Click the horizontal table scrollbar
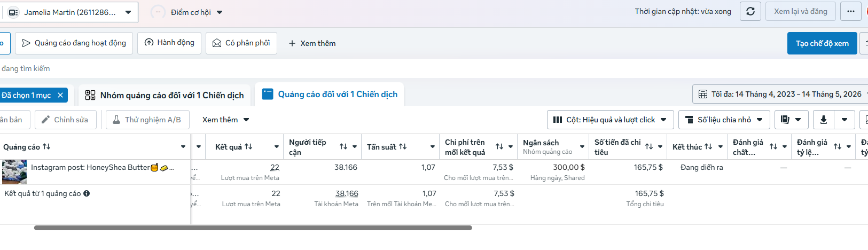868x250 pixels. click(x=253, y=228)
